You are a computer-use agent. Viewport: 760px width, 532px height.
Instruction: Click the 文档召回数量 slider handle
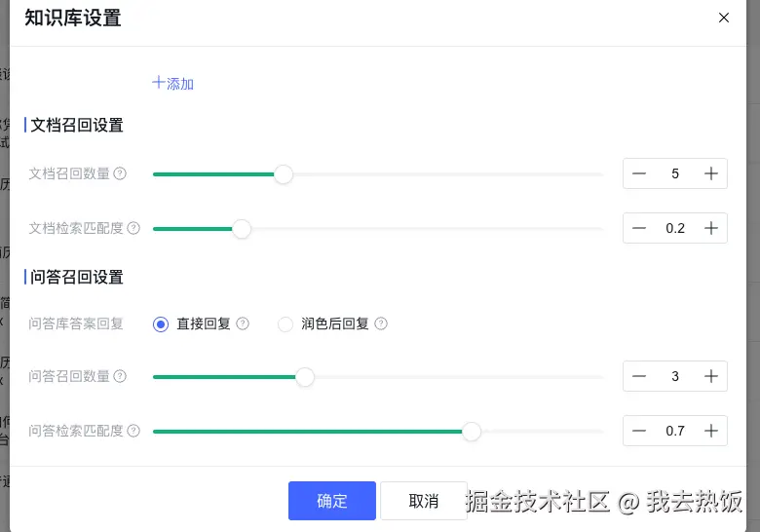click(x=284, y=174)
